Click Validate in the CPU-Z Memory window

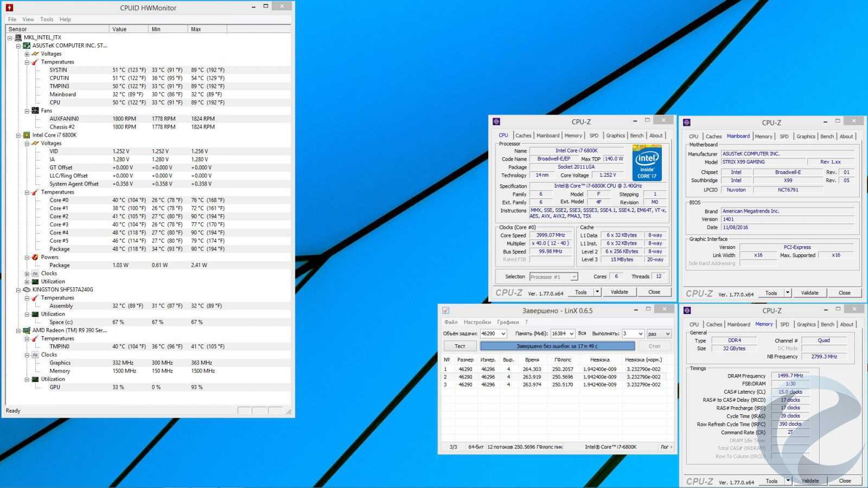pyautogui.click(x=810, y=480)
